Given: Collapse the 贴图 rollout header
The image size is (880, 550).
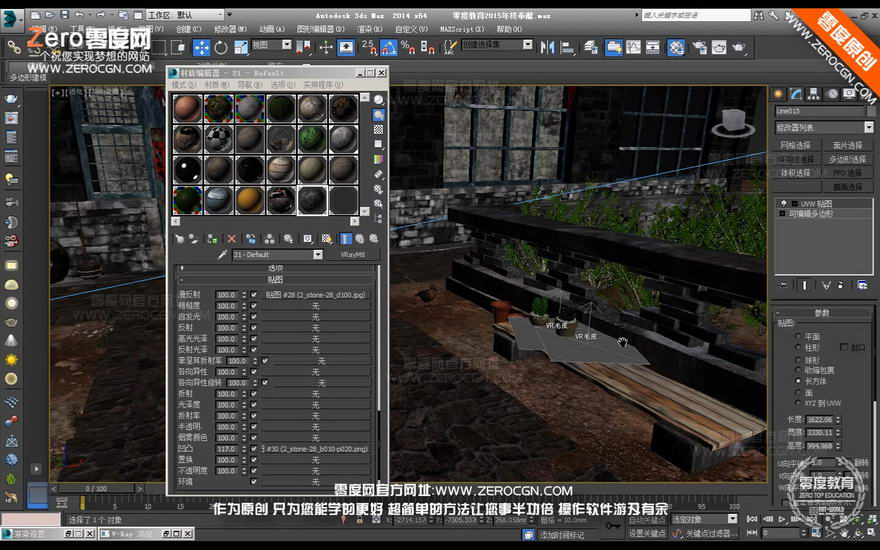Looking at the screenshot, I should [x=276, y=279].
